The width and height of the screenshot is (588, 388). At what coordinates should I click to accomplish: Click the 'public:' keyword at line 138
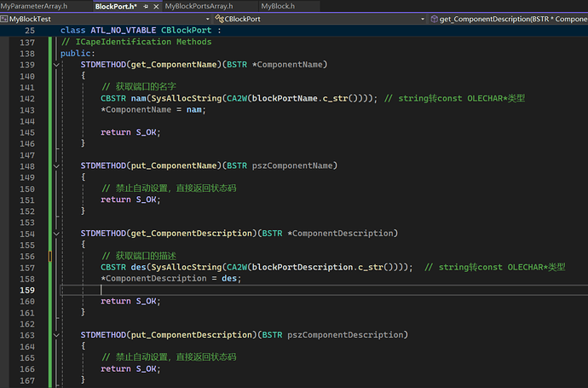tap(78, 53)
